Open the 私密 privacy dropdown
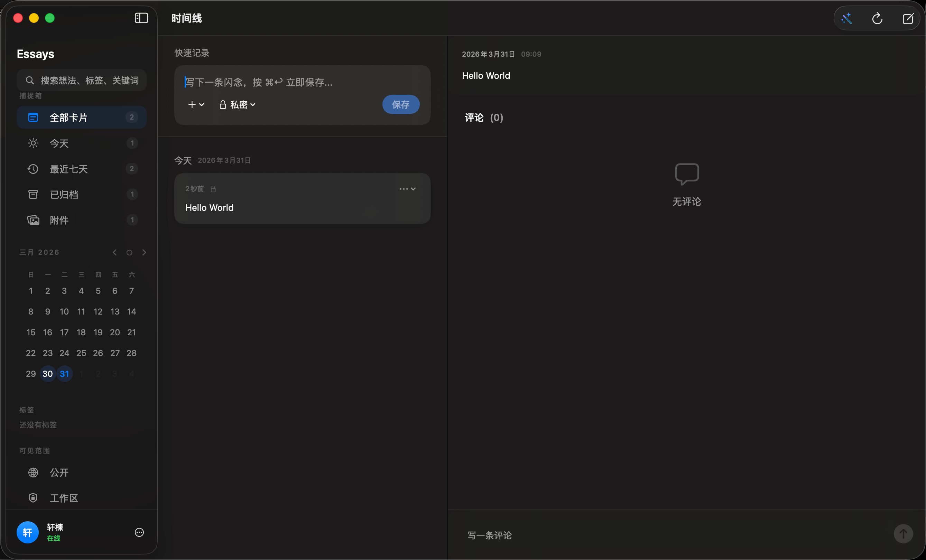The width and height of the screenshot is (926, 560). 237,104
